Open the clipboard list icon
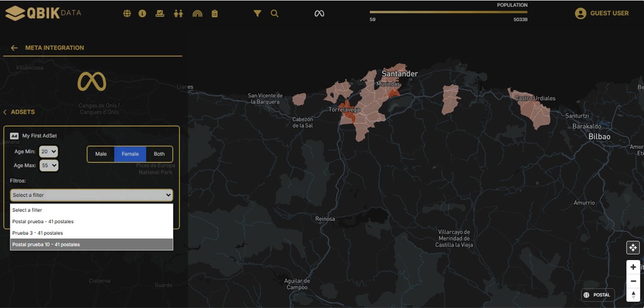Viewport: 644px width, 308px height. (x=214, y=14)
